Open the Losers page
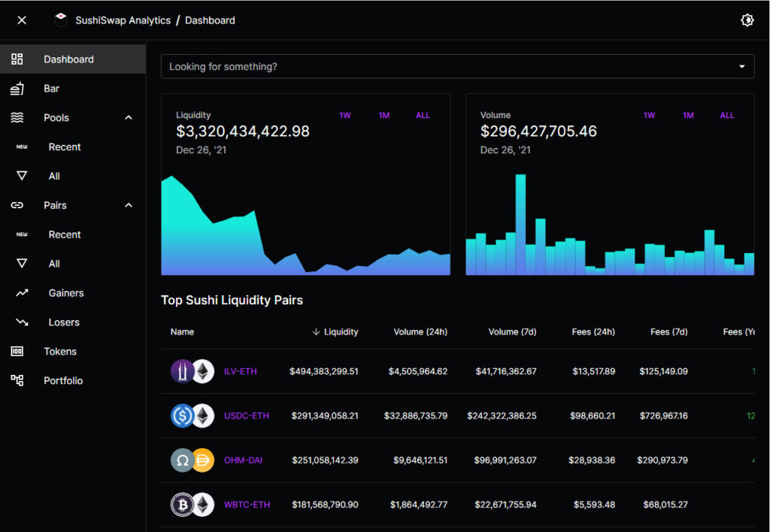 [x=73, y=322]
